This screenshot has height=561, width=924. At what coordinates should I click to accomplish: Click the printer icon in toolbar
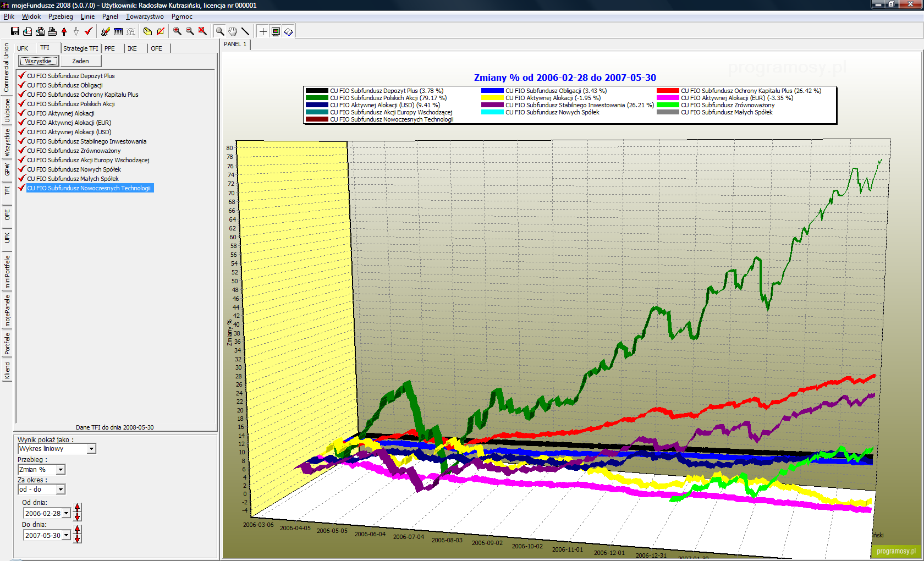[52, 31]
